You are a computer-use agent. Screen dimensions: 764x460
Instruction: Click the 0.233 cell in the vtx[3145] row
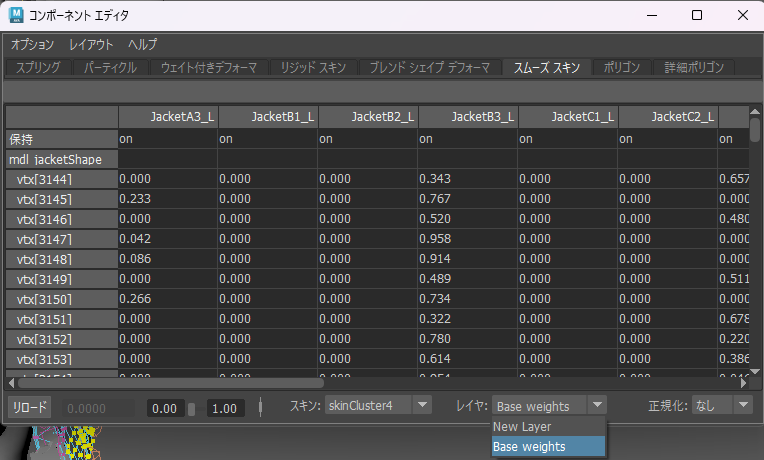[x=168, y=199]
